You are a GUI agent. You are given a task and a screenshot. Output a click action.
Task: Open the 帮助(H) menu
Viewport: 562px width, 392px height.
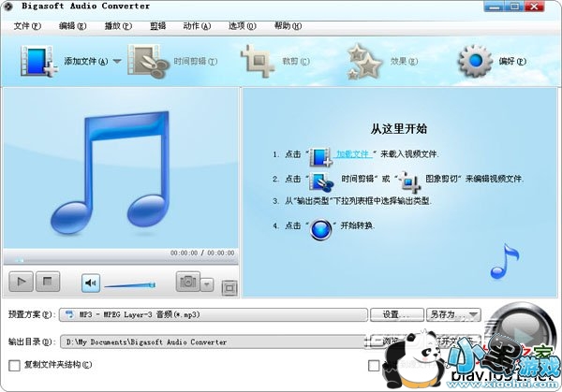[x=288, y=26]
